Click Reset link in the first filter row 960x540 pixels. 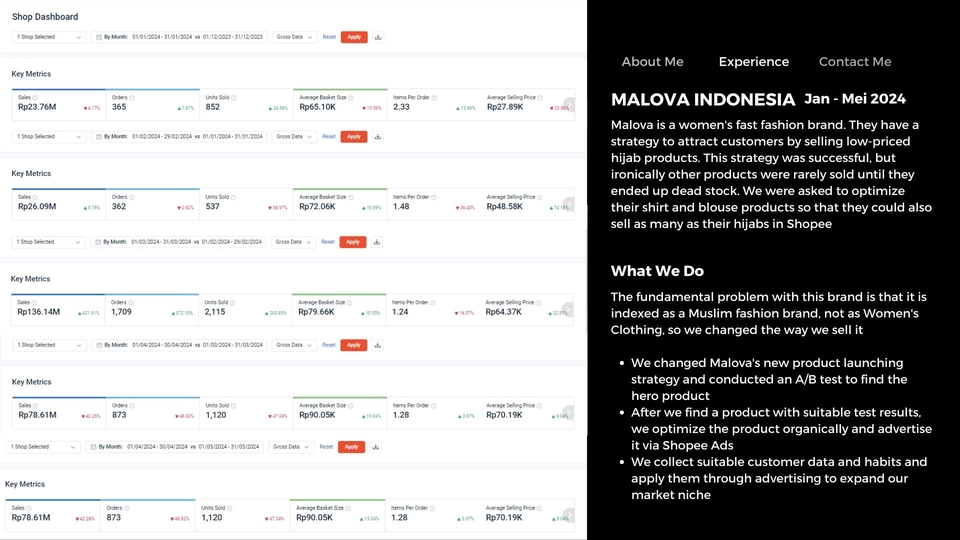click(x=329, y=37)
